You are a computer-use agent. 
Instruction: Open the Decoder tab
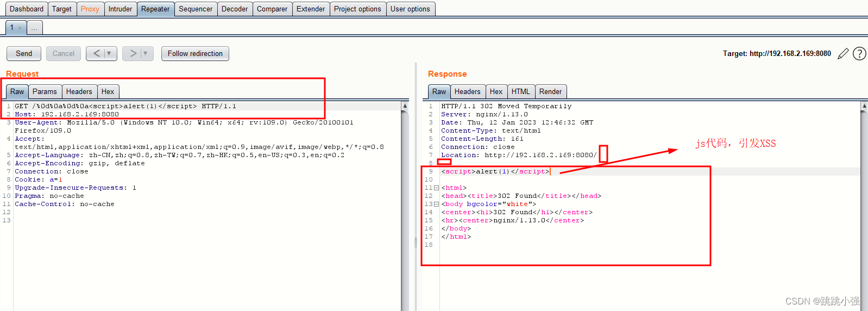click(235, 9)
